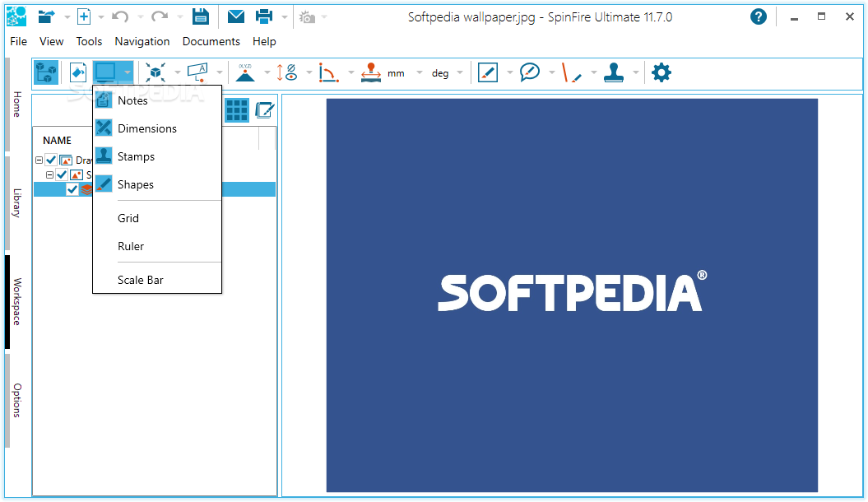Open the Tools menu
The height and width of the screenshot is (502, 868).
(89, 41)
